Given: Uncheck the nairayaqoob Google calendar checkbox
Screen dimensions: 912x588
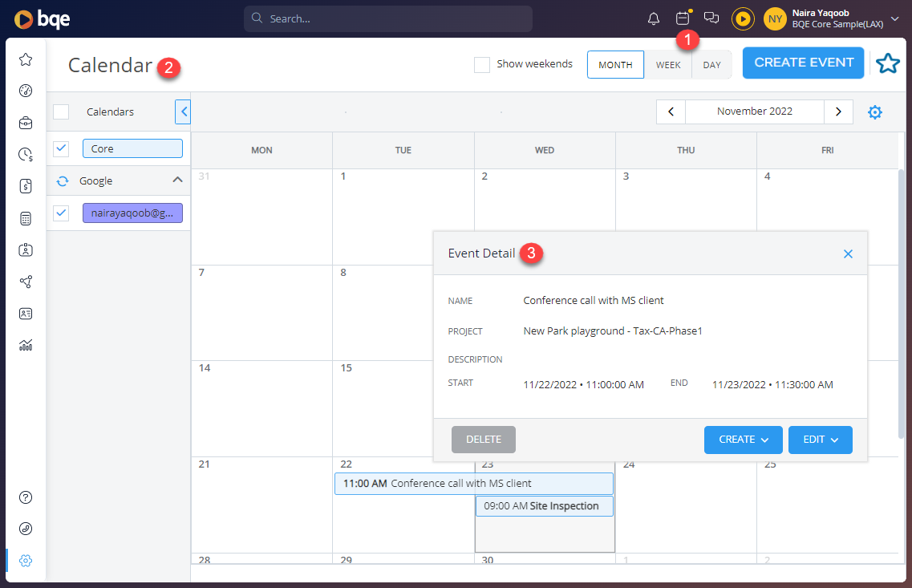Looking at the screenshot, I should tap(61, 213).
